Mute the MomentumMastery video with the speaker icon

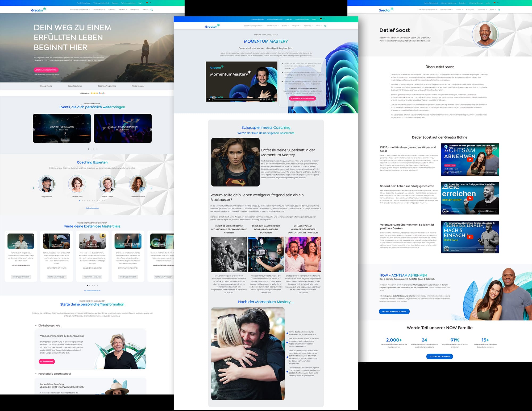(x=261, y=100)
